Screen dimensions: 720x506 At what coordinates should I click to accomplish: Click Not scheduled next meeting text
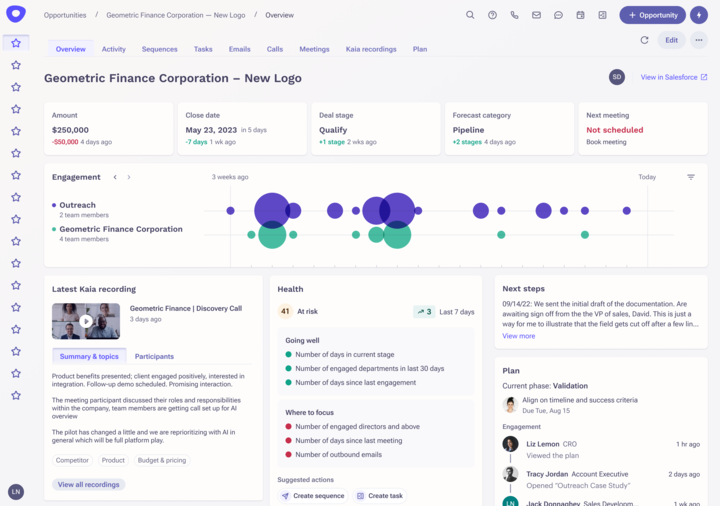click(x=614, y=130)
